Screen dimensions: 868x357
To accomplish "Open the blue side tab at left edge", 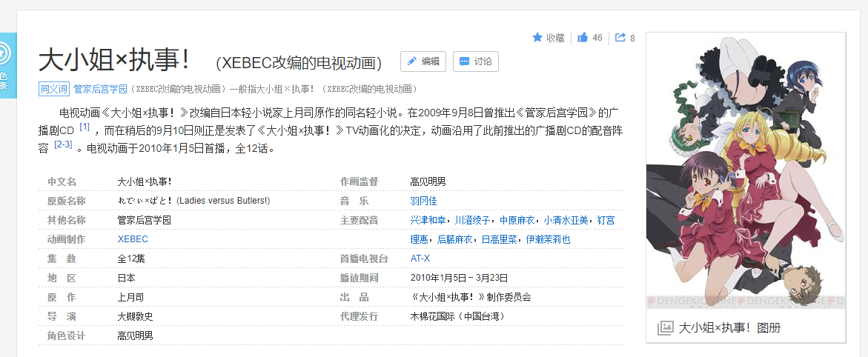I will [x=7, y=65].
